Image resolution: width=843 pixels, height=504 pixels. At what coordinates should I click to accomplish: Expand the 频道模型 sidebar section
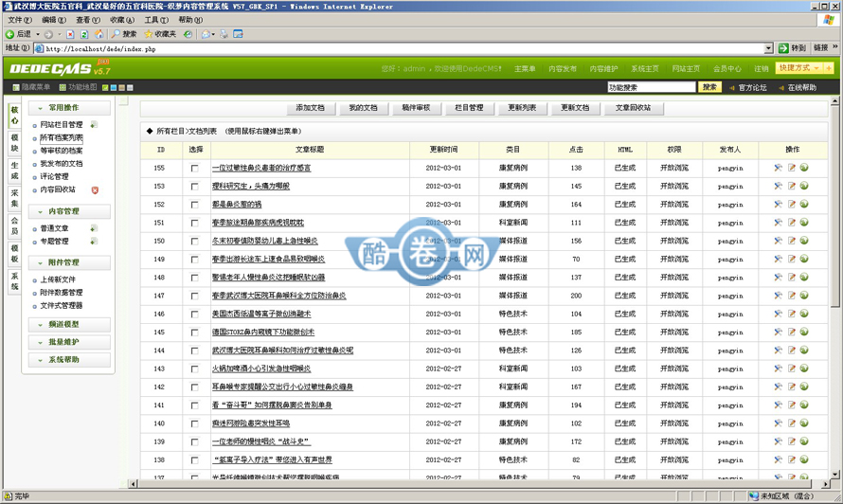pos(69,324)
